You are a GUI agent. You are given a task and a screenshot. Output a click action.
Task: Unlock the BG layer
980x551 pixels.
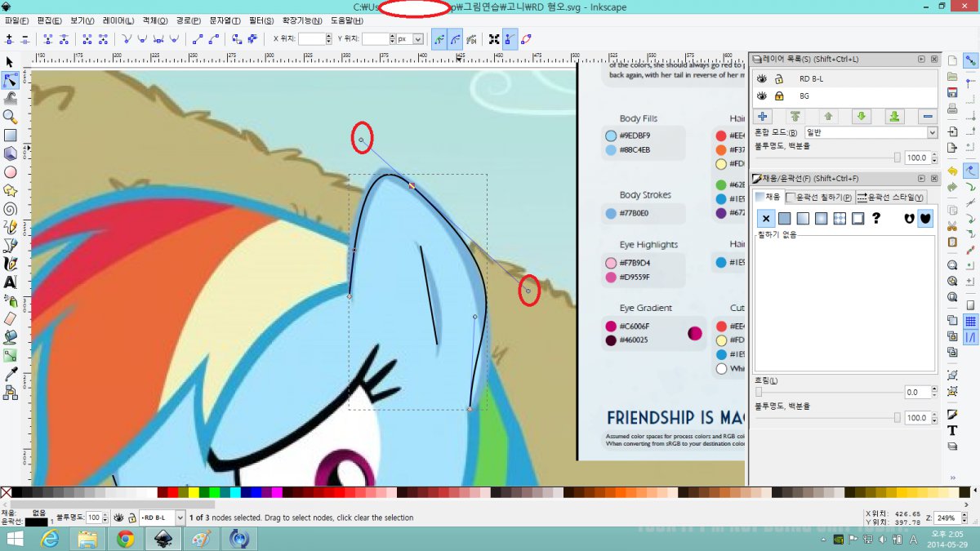point(779,96)
